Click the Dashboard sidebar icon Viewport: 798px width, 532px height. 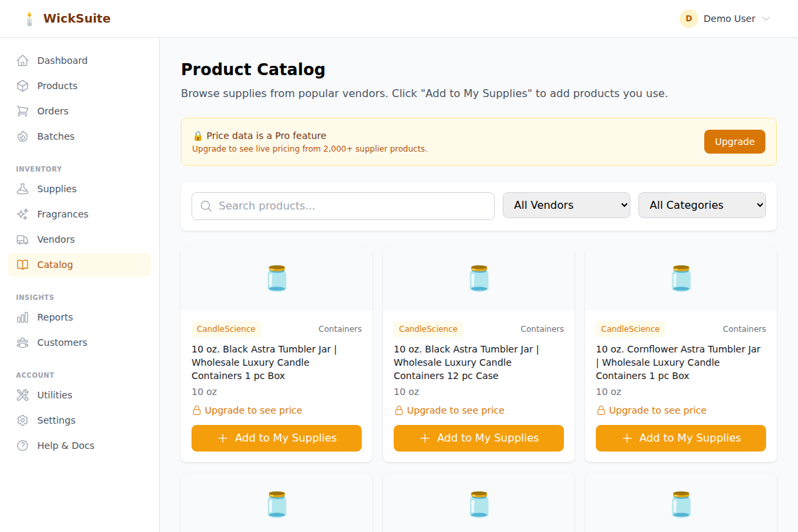[23, 60]
